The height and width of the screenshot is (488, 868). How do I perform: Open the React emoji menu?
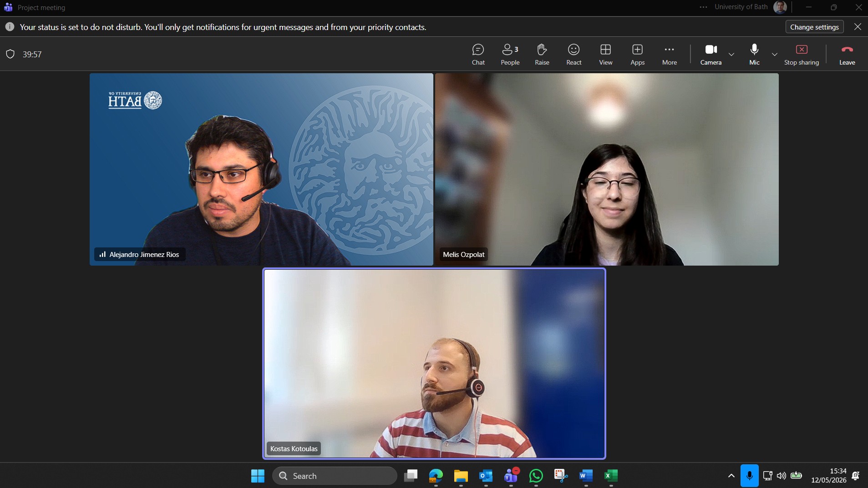click(x=574, y=55)
